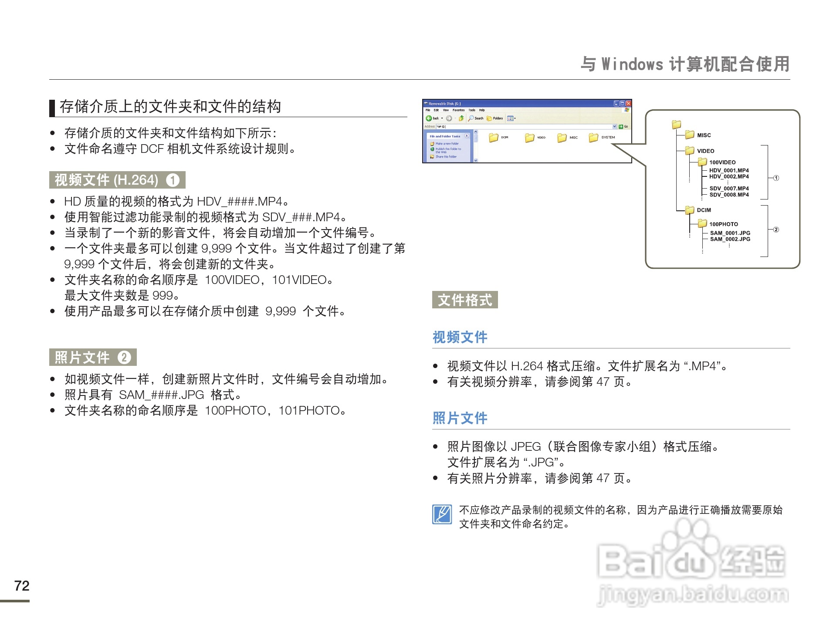
Task: Click the 文件格式 heading
Action: click(x=465, y=300)
